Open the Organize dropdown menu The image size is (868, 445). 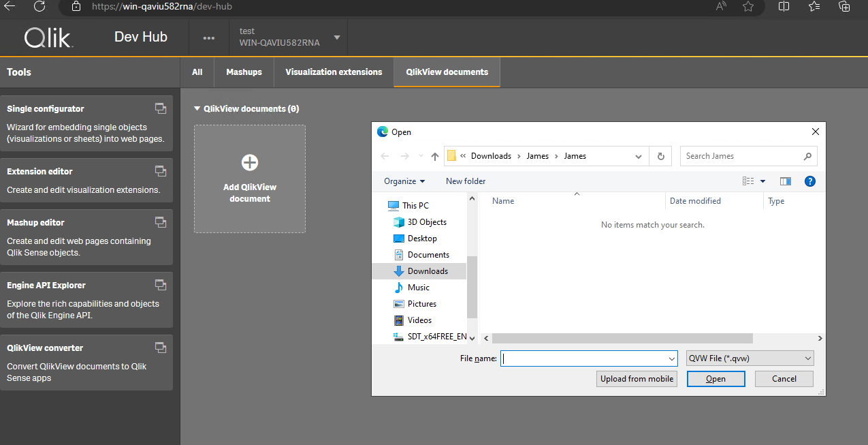pos(404,181)
